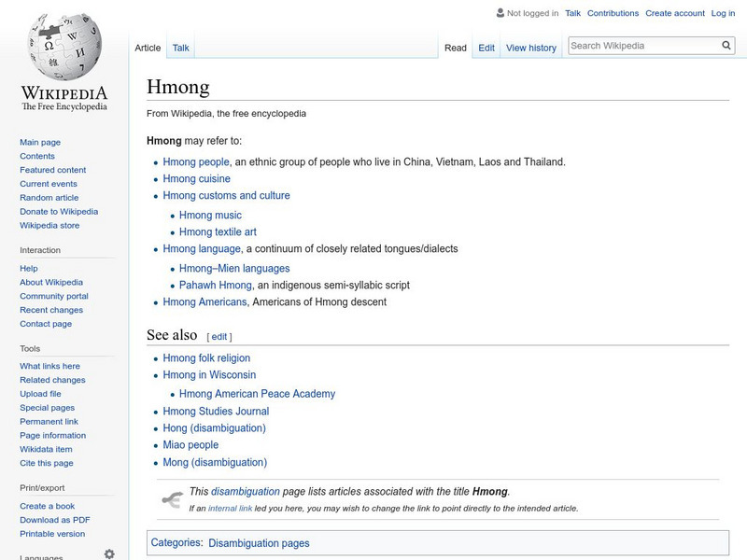Visit the Community portal
The height and width of the screenshot is (560, 747).
pos(54,296)
